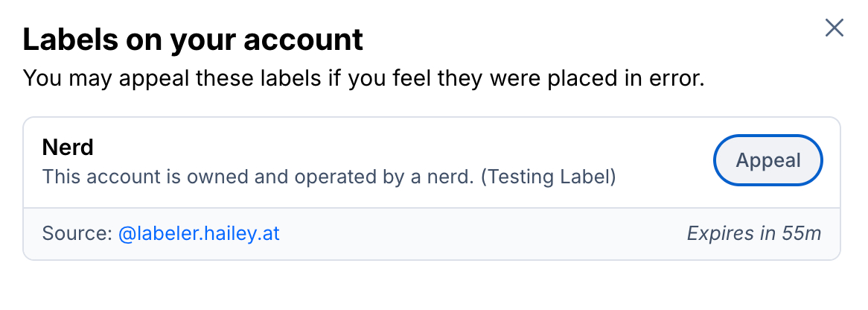Open the @labeler.hailey.at source link
868x310 pixels.
pos(199,234)
